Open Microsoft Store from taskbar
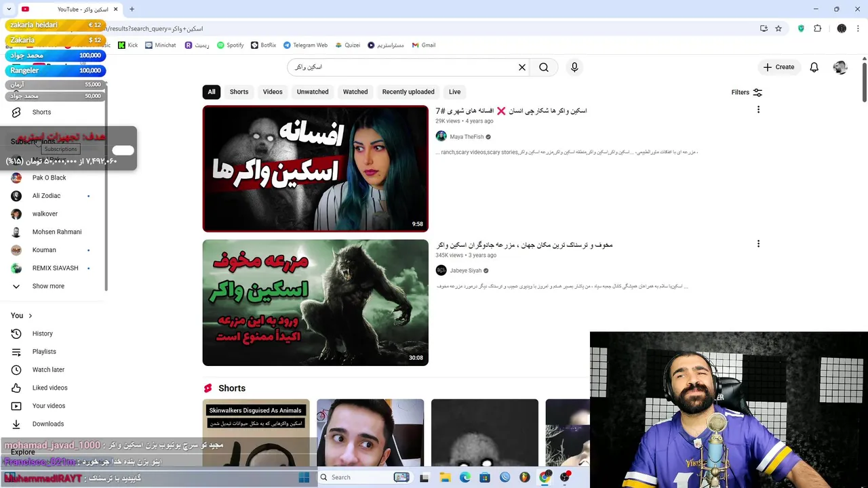Image resolution: width=868 pixels, height=488 pixels. coord(485,477)
